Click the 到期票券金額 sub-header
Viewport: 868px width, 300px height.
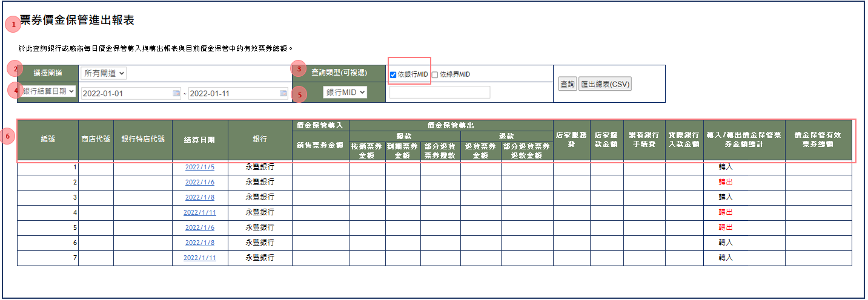tap(403, 151)
